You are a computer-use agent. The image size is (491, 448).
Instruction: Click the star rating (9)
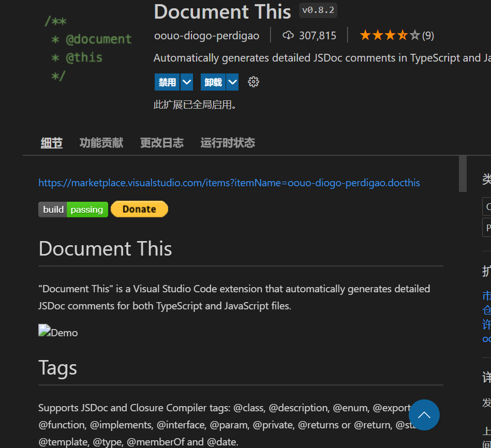coord(396,35)
